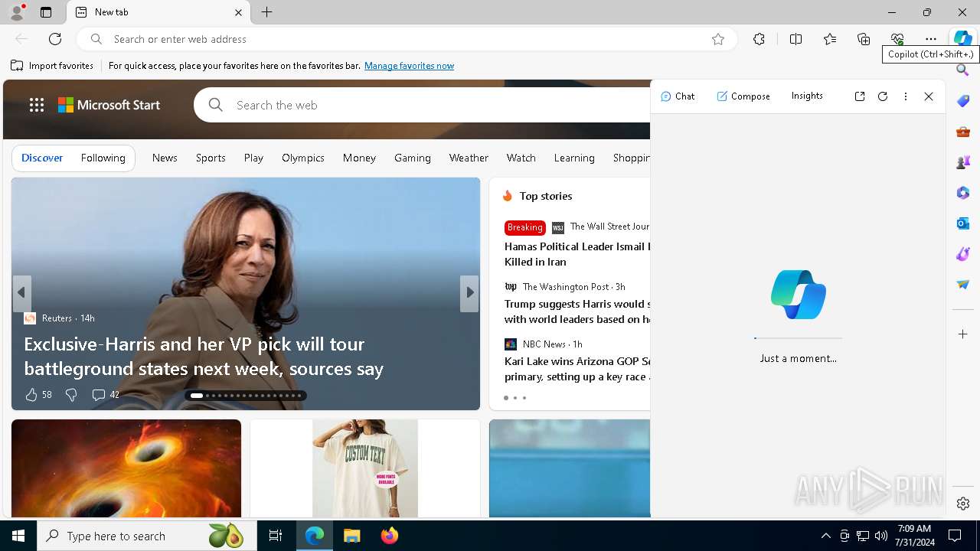Open Browser essentials heart icon
Screen dimensions: 980x551
897,39
